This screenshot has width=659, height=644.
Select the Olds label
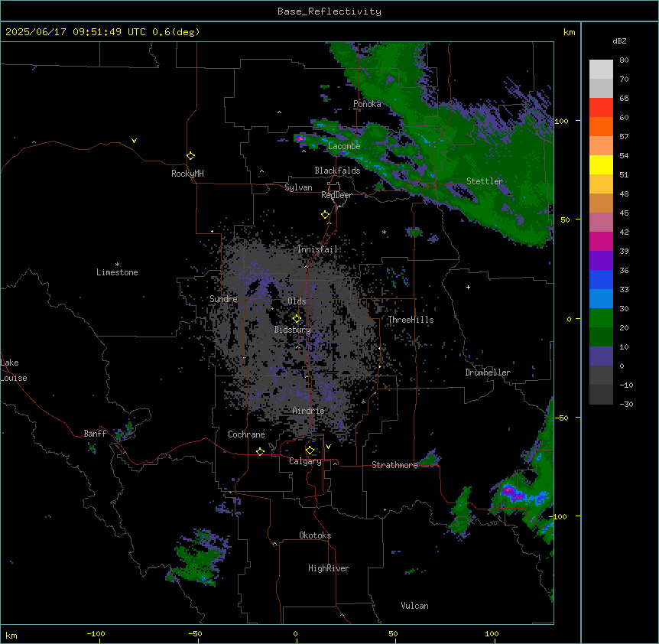(x=297, y=301)
